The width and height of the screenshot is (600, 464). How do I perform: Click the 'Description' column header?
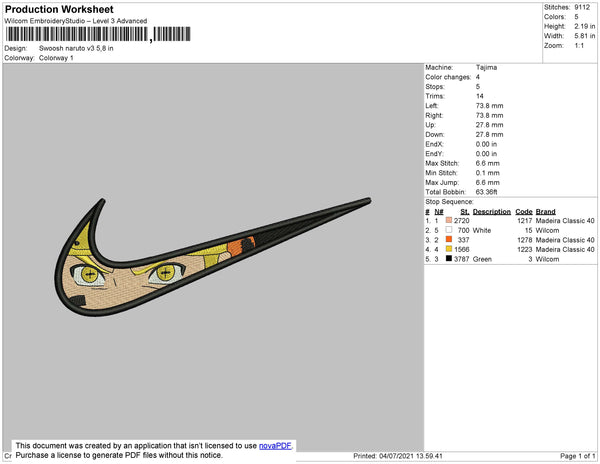coord(492,212)
